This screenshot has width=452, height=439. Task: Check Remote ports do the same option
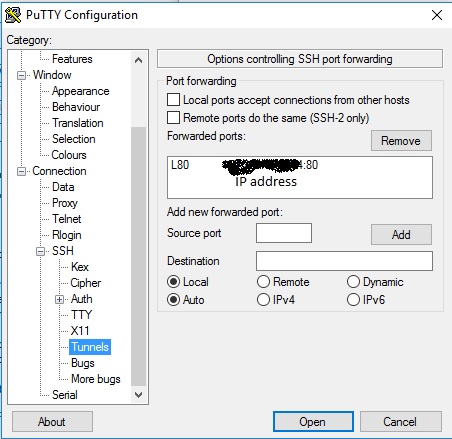173,118
